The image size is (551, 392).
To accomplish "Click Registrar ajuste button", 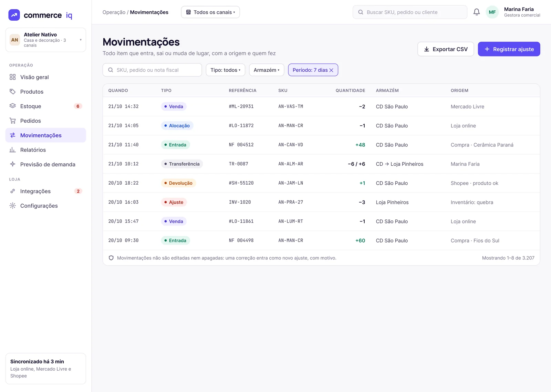I will pos(509,49).
